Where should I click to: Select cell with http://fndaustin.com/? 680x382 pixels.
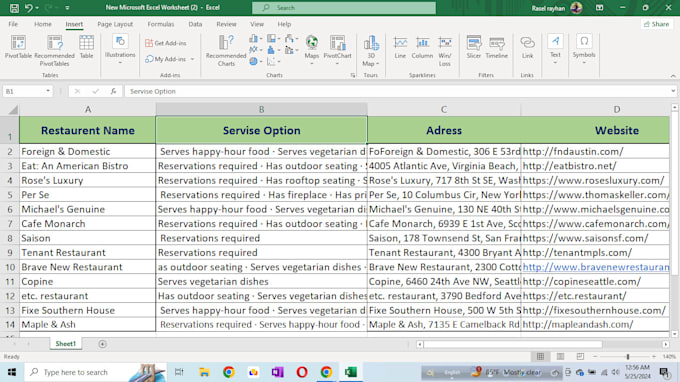point(595,151)
